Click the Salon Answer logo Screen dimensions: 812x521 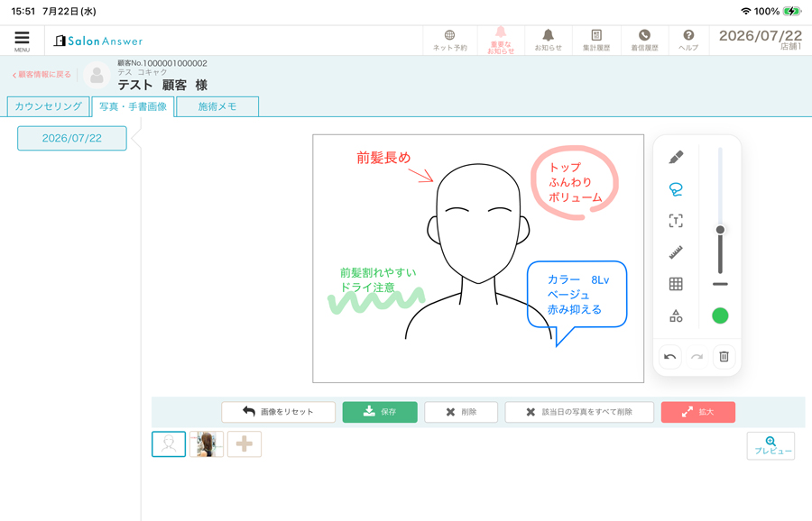[98, 41]
